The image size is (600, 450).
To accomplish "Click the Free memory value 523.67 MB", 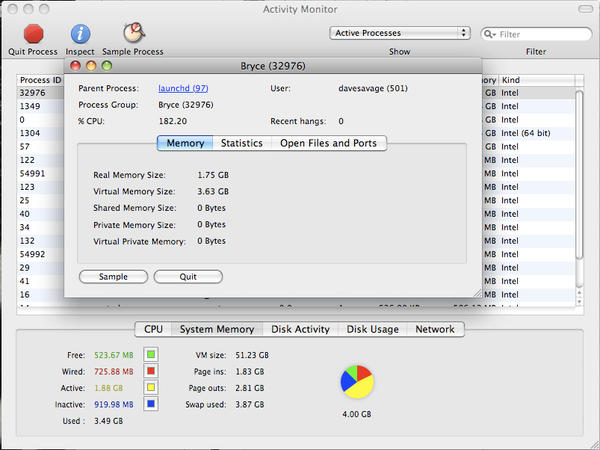I will coord(114,355).
